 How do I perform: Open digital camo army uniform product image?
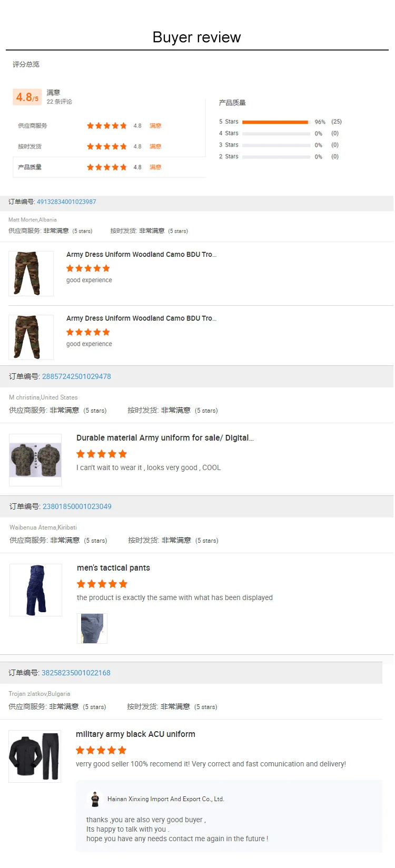[x=35, y=460]
